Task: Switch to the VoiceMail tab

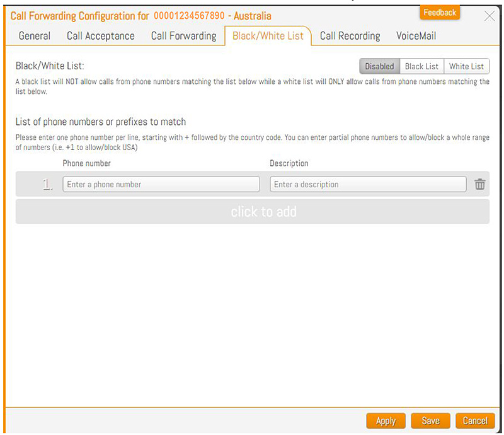Action: 416,36
